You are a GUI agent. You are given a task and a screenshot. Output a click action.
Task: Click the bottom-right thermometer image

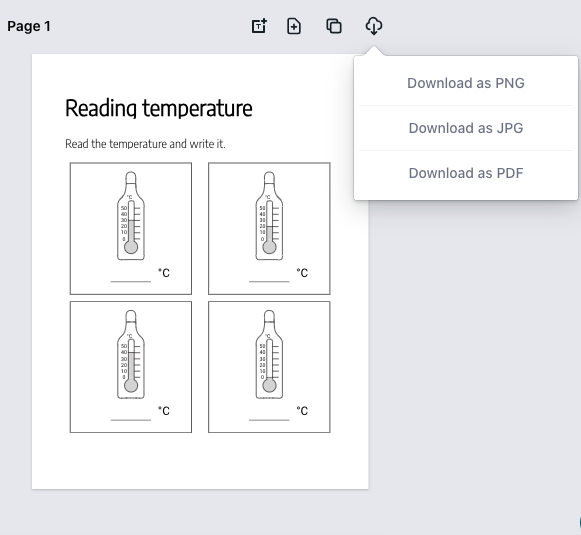click(x=269, y=354)
